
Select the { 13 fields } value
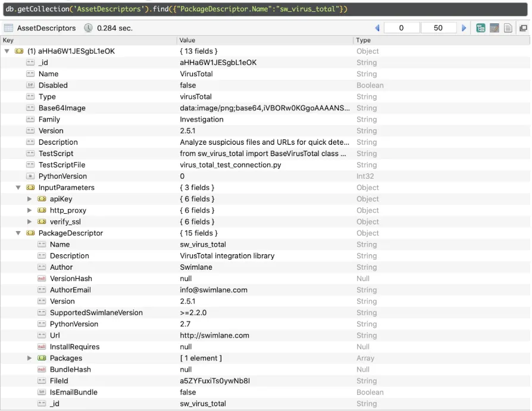pyautogui.click(x=199, y=51)
